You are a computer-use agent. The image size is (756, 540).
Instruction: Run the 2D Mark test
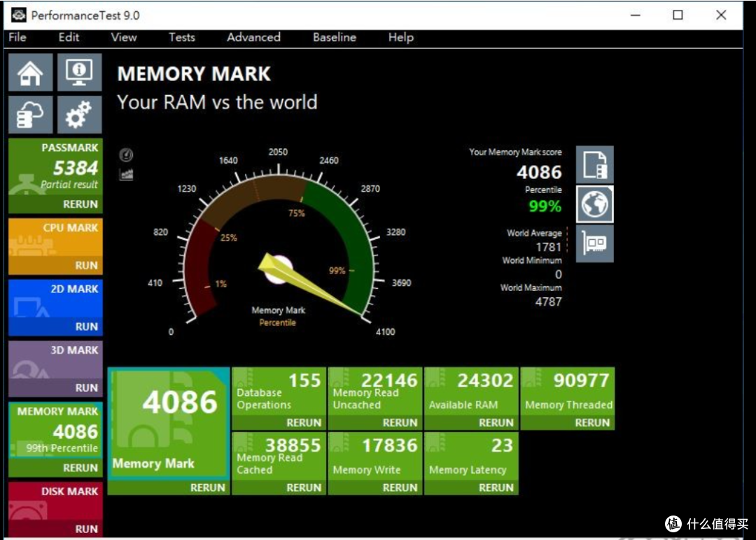86,327
